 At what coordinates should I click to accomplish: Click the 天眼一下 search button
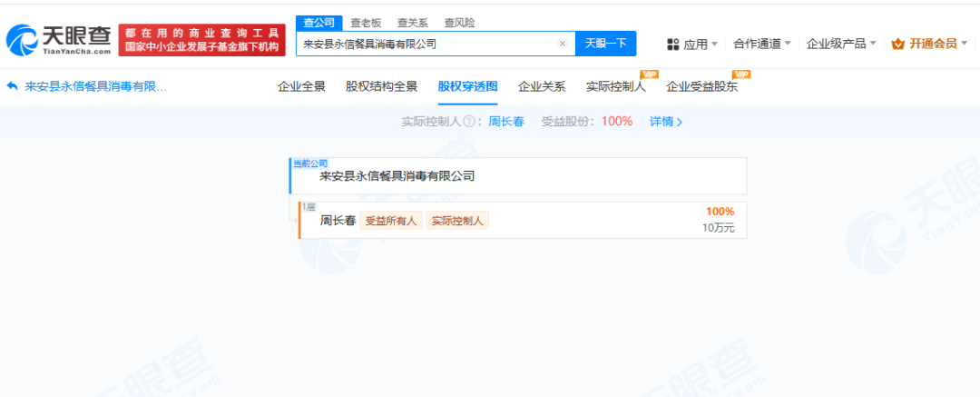(605, 44)
